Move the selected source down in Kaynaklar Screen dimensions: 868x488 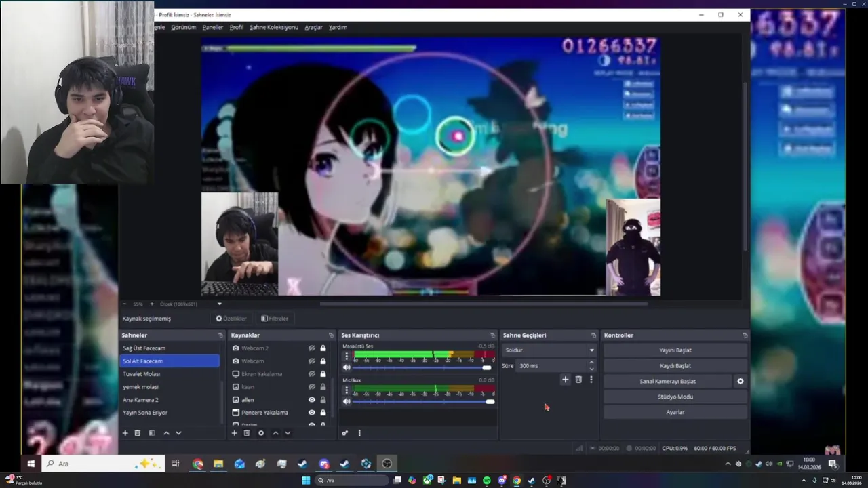[288, 433]
